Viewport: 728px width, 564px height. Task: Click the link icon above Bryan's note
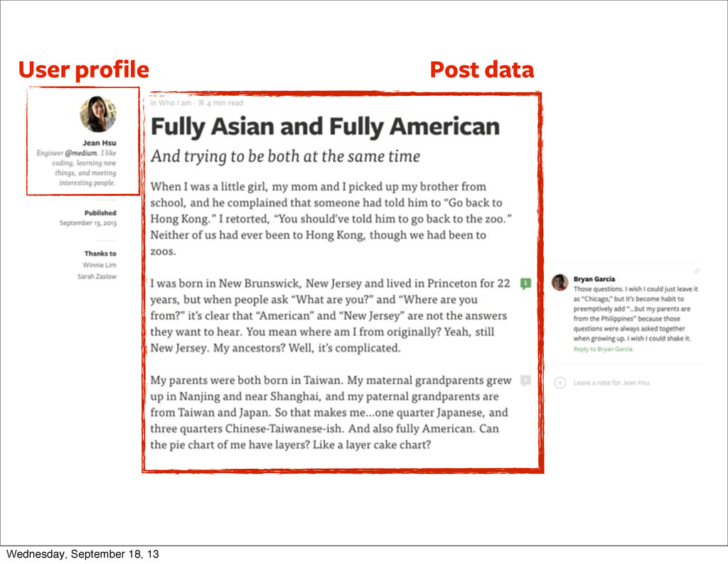pos(697,271)
